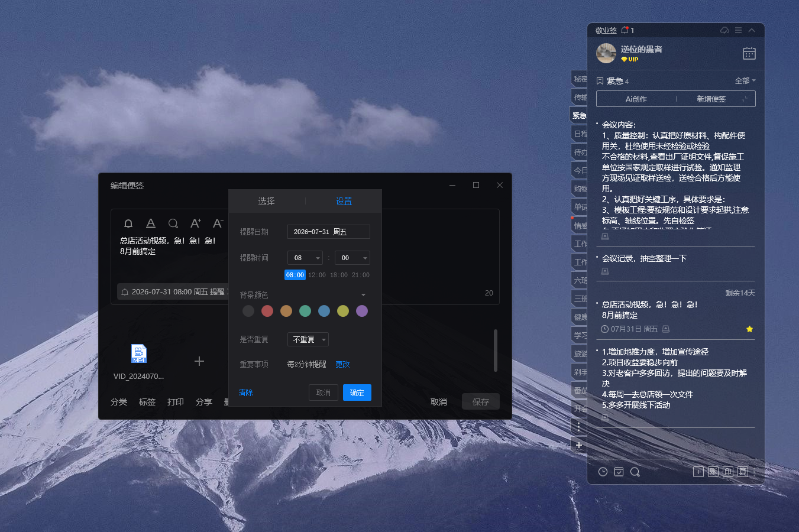Screen dimensions: 799x532
Task: Open the calendar icon beside user name
Action: tap(749, 54)
